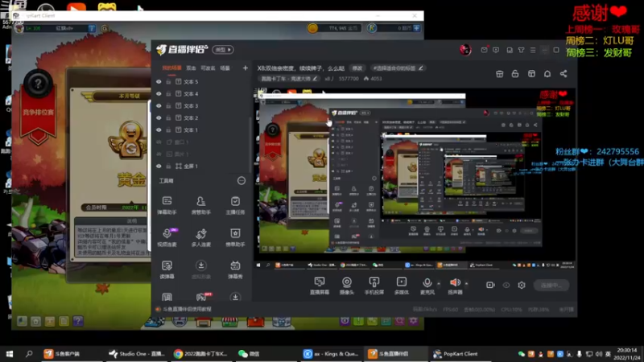The width and height of the screenshot is (644, 362).
Task: Switch to Studio One in taskbar
Action: tap(137, 353)
